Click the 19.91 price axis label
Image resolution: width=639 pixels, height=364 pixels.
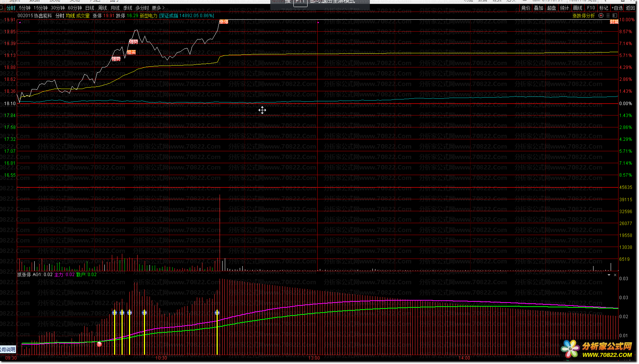click(x=10, y=20)
